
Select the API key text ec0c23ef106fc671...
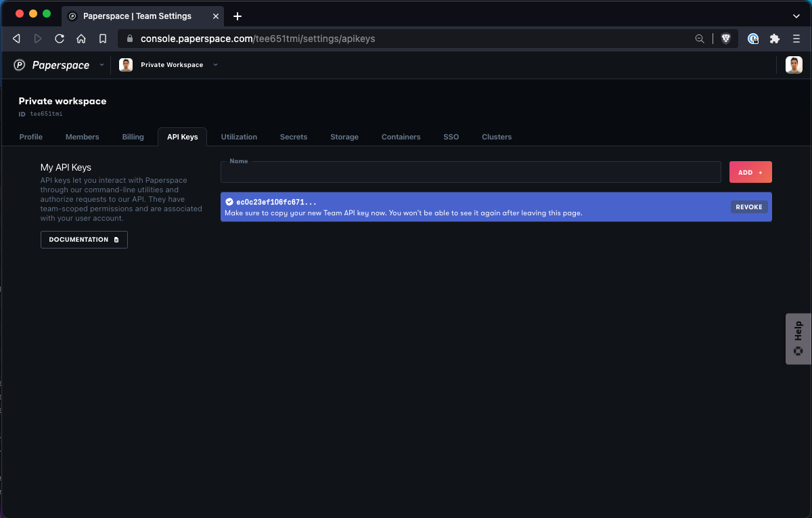coord(276,202)
